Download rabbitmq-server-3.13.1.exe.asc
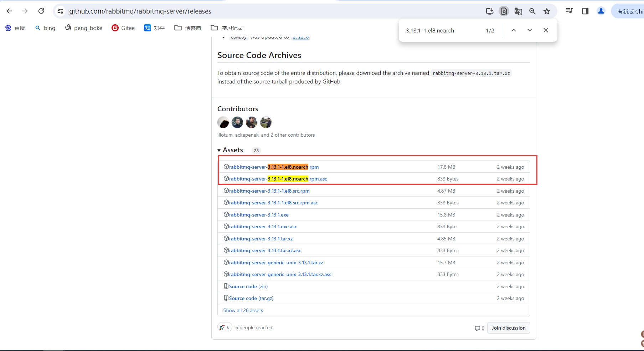 tap(263, 227)
